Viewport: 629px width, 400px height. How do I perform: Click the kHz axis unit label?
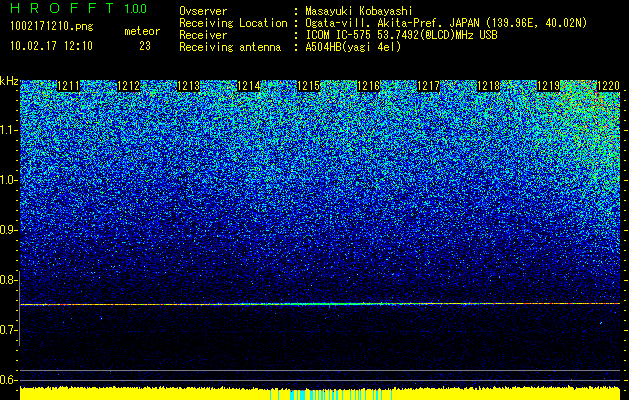[x=9, y=81]
